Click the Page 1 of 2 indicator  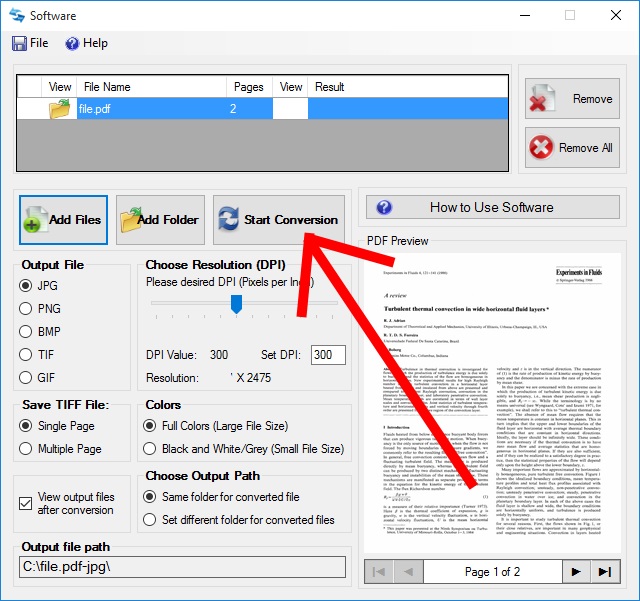pyautogui.click(x=492, y=572)
